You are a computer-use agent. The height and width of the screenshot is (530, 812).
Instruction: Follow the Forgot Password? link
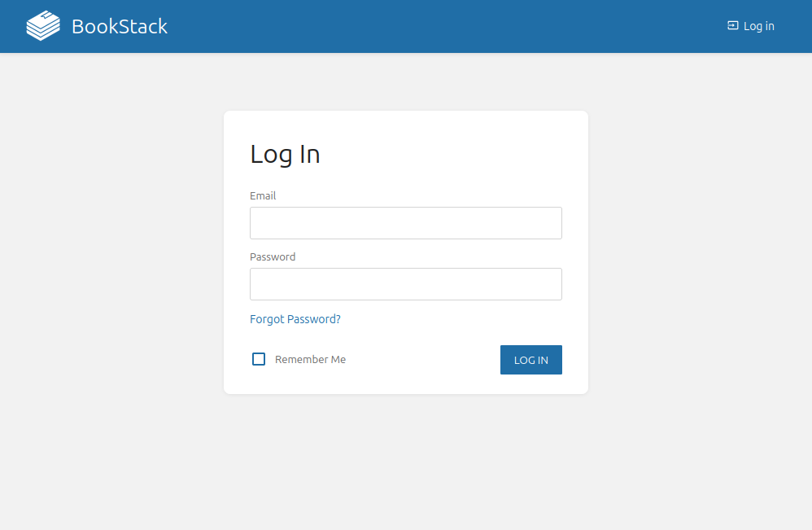pyautogui.click(x=295, y=319)
